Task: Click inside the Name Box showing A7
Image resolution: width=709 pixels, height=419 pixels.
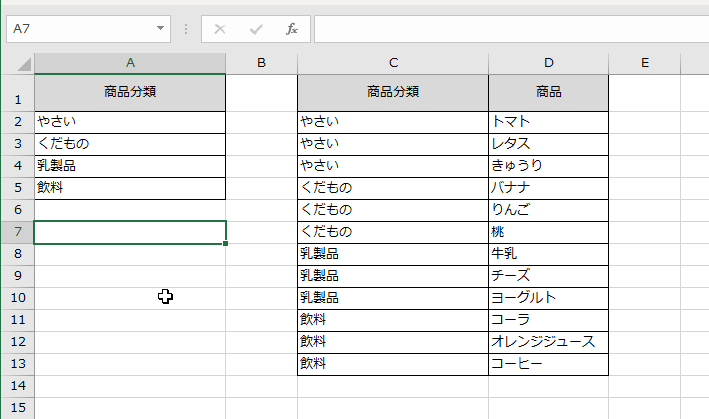Action: coord(80,29)
